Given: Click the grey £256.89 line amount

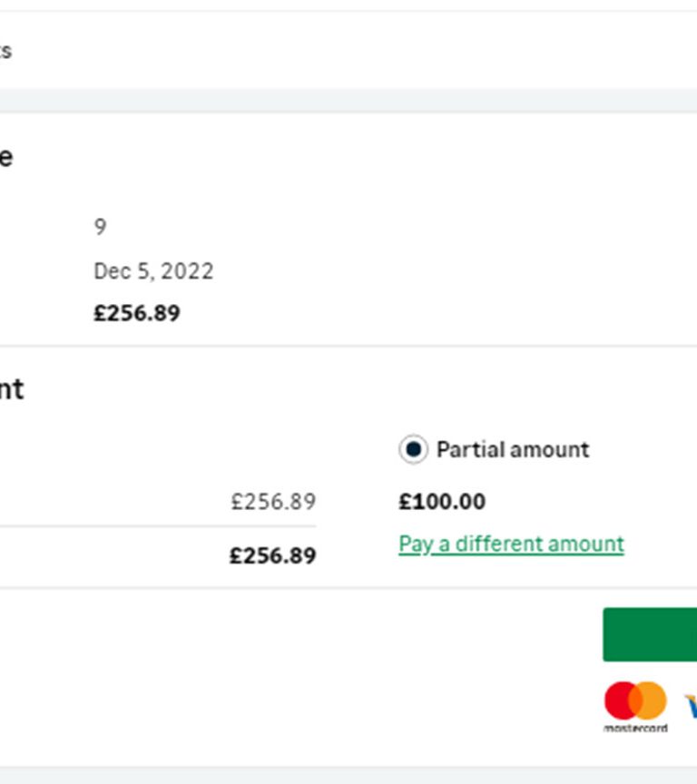Looking at the screenshot, I should [273, 502].
